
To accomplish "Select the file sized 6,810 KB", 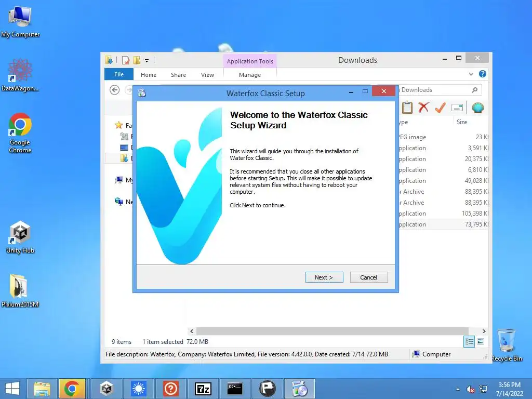I will [x=444, y=170].
